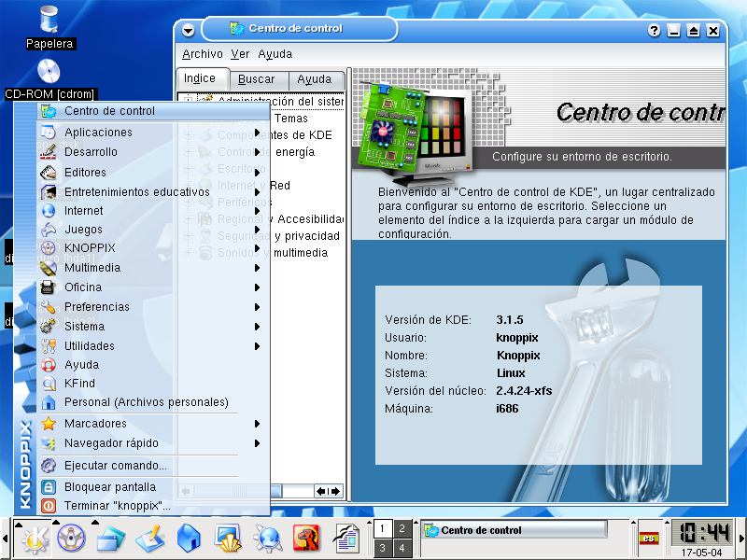Expand the KNOPPIX submenu arrow
Screen dimensions: 747x560
pos(258,248)
